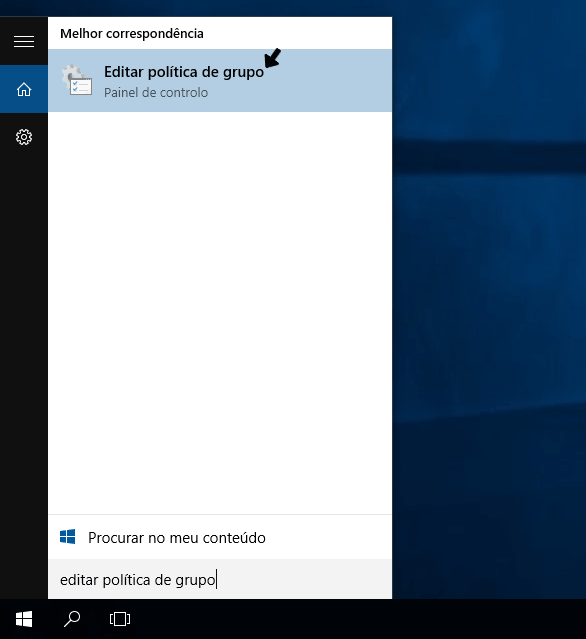Open Task View from the taskbar

(120, 619)
